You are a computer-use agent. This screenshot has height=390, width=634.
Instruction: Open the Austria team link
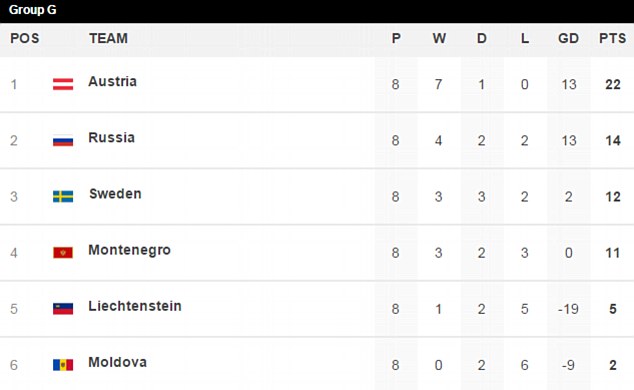click(x=112, y=82)
